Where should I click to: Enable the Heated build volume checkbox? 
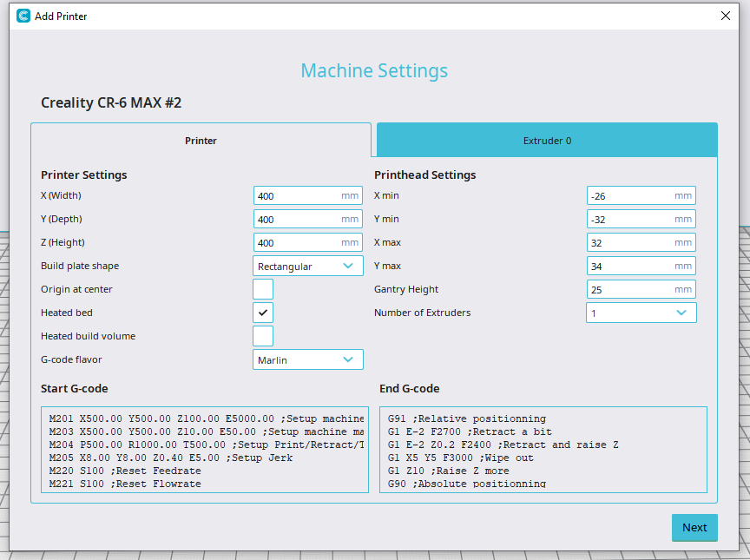263,336
